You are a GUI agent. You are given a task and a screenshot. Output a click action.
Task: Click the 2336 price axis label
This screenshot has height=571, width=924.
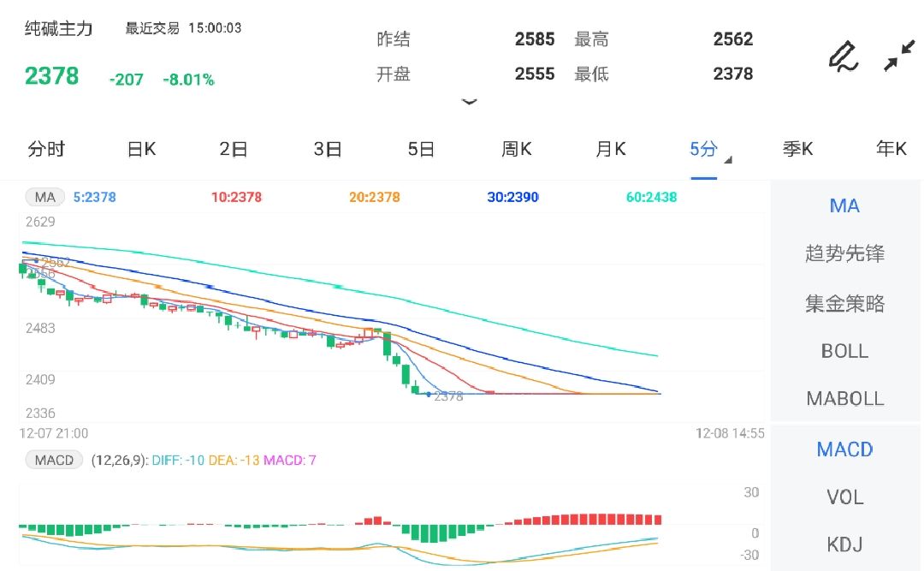click(x=40, y=413)
